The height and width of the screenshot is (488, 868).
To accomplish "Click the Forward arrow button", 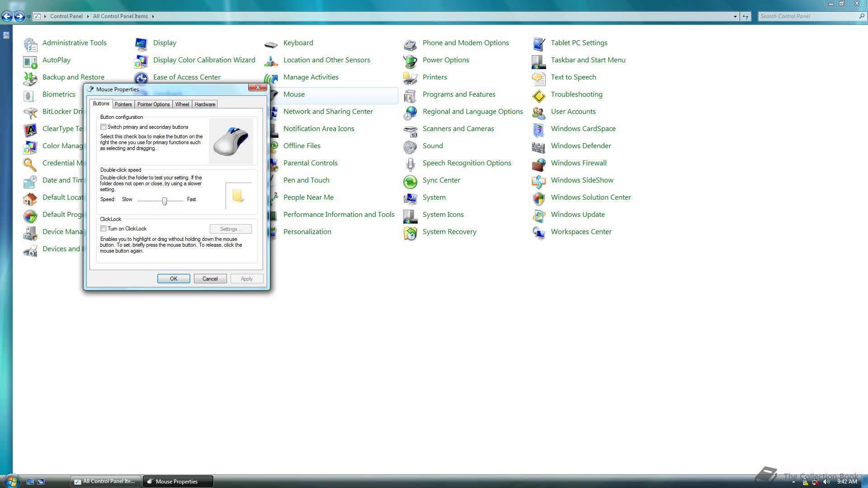I will 19,17.
